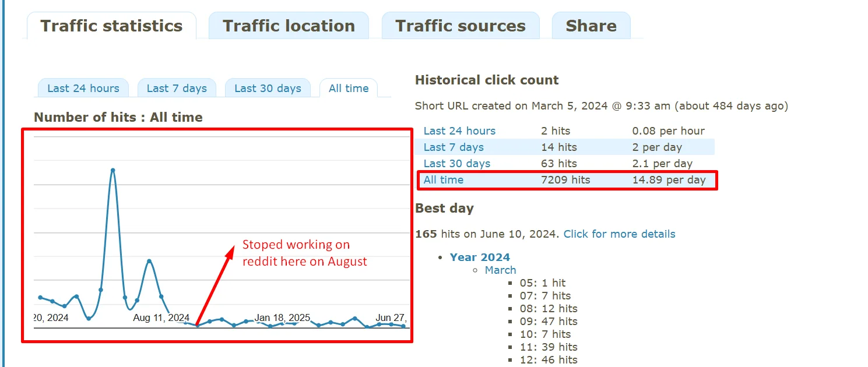868x367 pixels.
Task: Click the '2 hits' value
Action: coord(556,131)
